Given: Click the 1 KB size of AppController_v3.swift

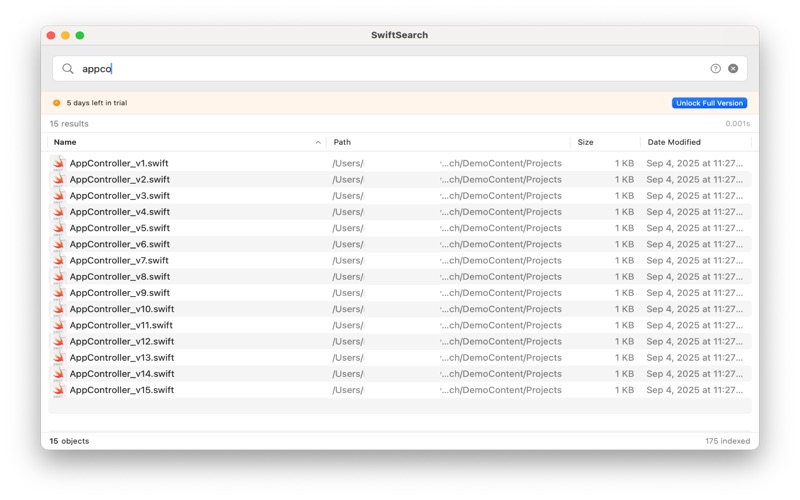Looking at the screenshot, I should pyautogui.click(x=624, y=195).
